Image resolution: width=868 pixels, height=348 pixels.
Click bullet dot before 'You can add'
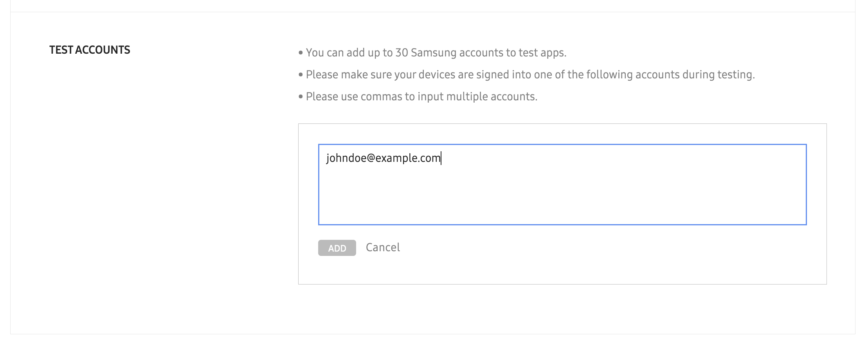coord(301,53)
